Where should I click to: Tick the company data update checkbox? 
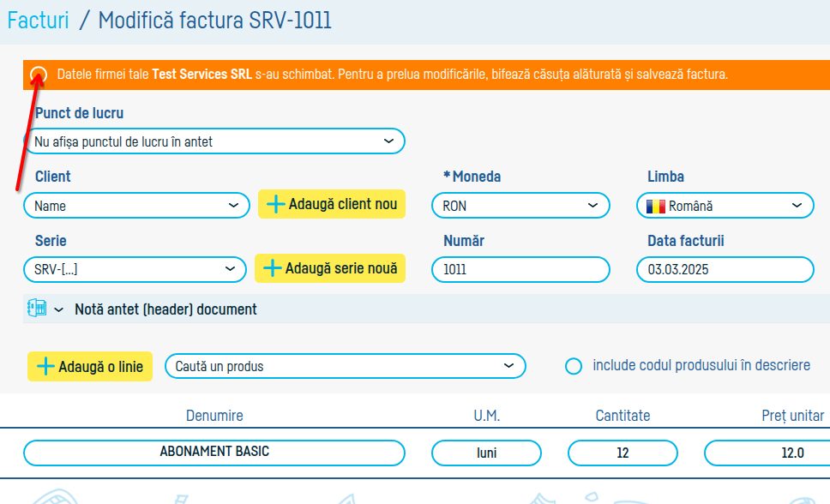39,75
